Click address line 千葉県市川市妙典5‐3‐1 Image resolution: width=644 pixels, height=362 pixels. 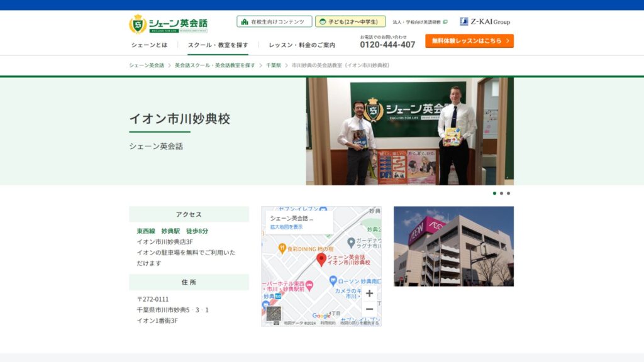pyautogui.click(x=172, y=310)
